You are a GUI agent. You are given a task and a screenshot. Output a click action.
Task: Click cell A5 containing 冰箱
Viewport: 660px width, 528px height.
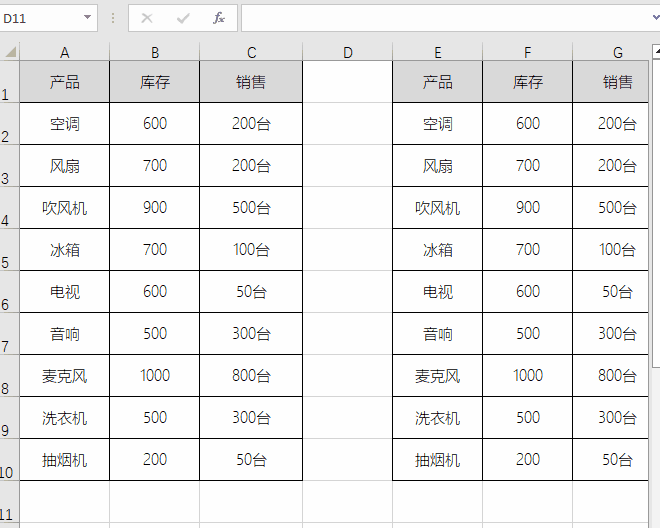click(x=64, y=250)
